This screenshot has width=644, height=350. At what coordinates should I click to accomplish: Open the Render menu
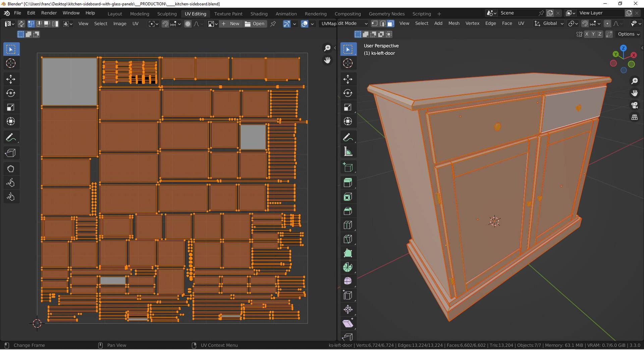[49, 13]
